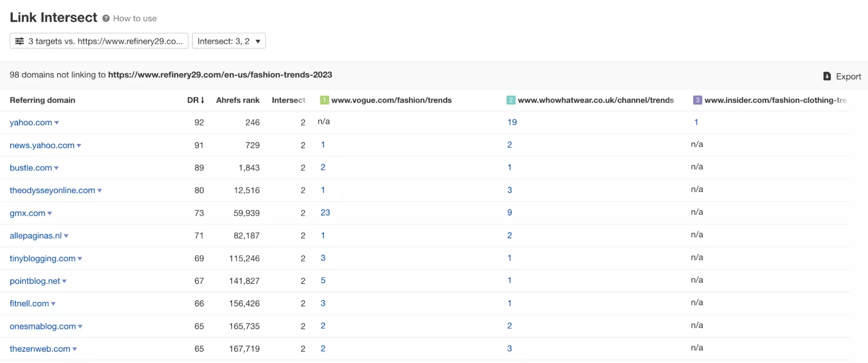Open the refinery29 fashion-trends-2023 URL link

pos(220,75)
